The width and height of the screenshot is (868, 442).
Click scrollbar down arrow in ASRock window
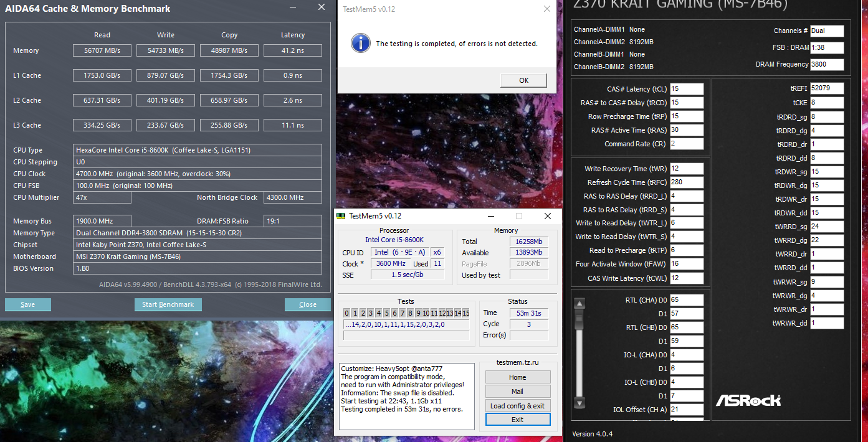(579, 403)
